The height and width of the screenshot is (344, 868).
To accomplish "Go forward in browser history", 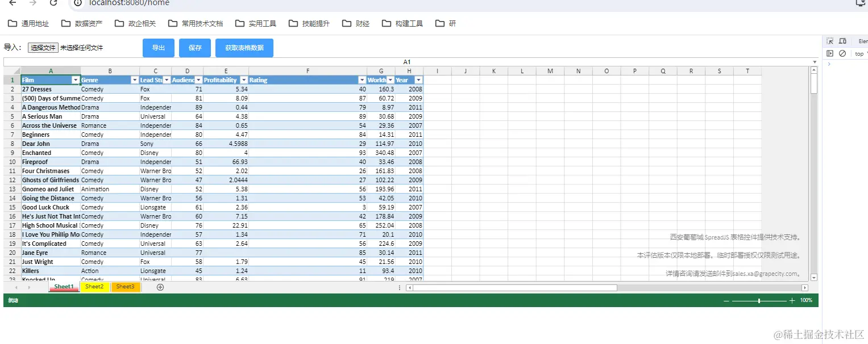I will click(x=33, y=3).
